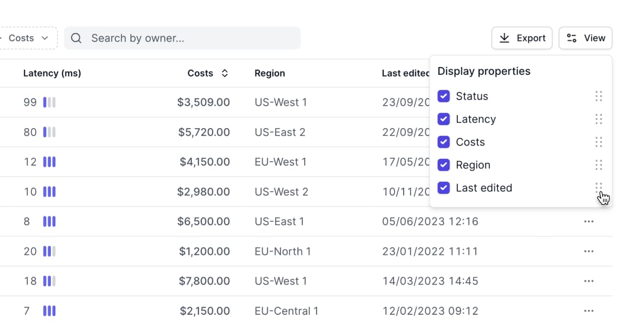
Task: Click the drag handle beside Last edited
Action: [599, 188]
